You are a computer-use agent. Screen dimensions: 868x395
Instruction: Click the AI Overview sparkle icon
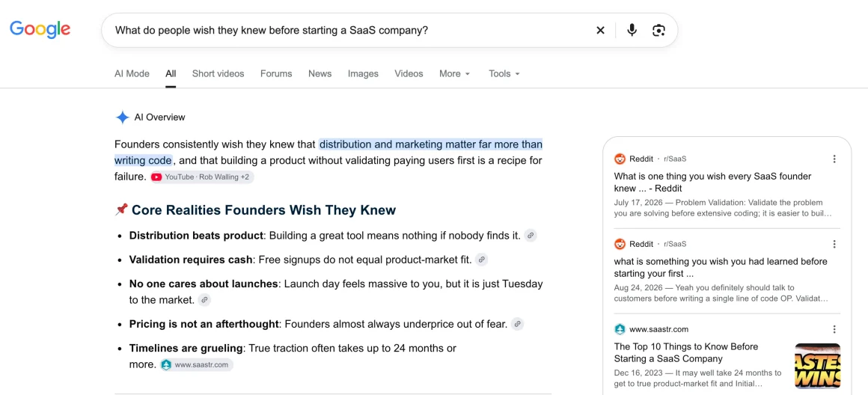[122, 117]
